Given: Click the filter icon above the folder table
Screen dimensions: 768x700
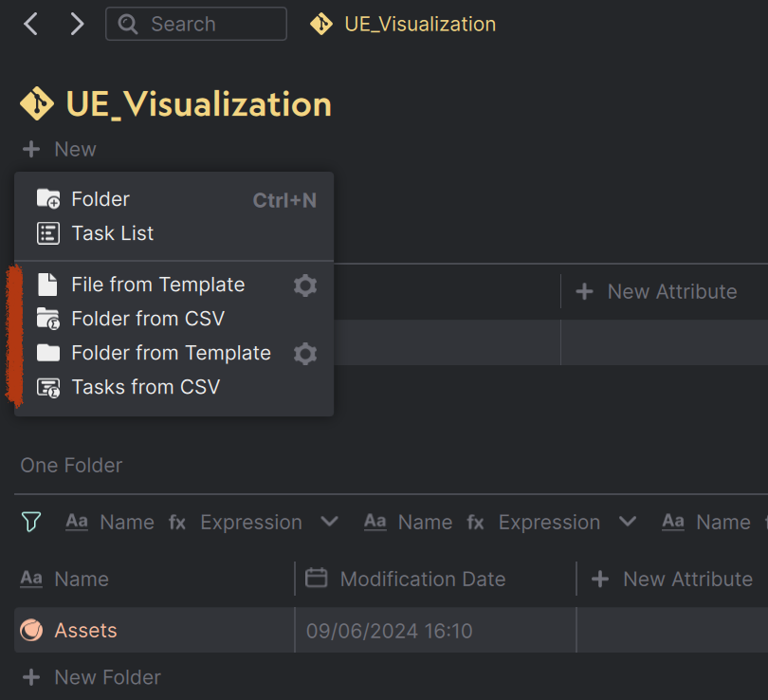Looking at the screenshot, I should coord(31,522).
